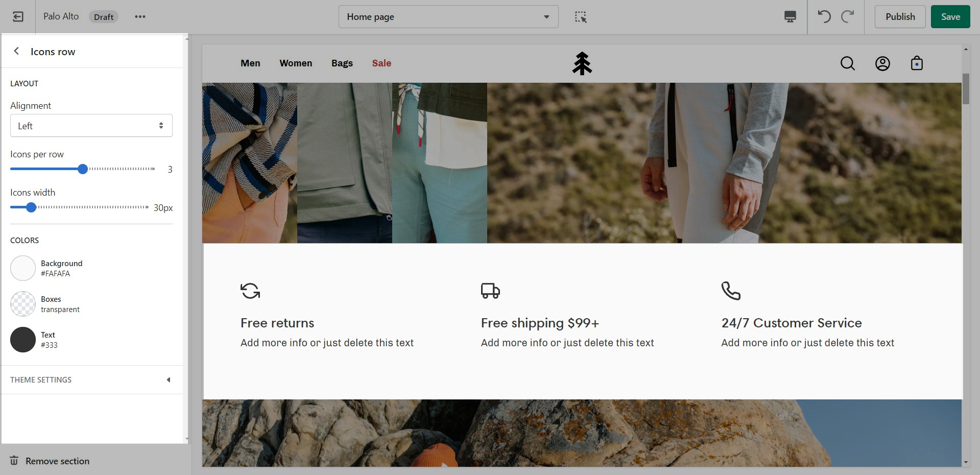The height and width of the screenshot is (475, 980).
Task: Save the theme changes
Action: (950, 17)
